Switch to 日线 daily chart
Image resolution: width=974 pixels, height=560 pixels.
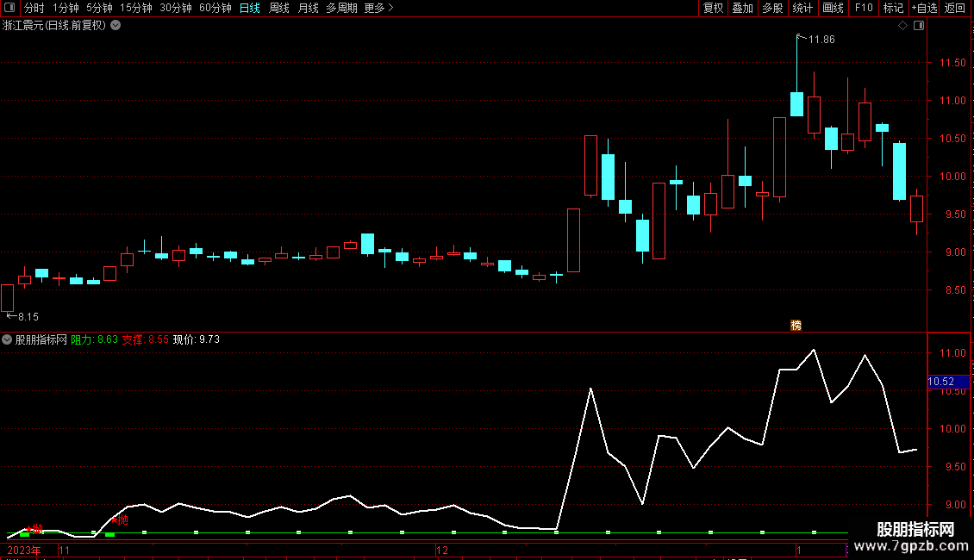click(250, 8)
